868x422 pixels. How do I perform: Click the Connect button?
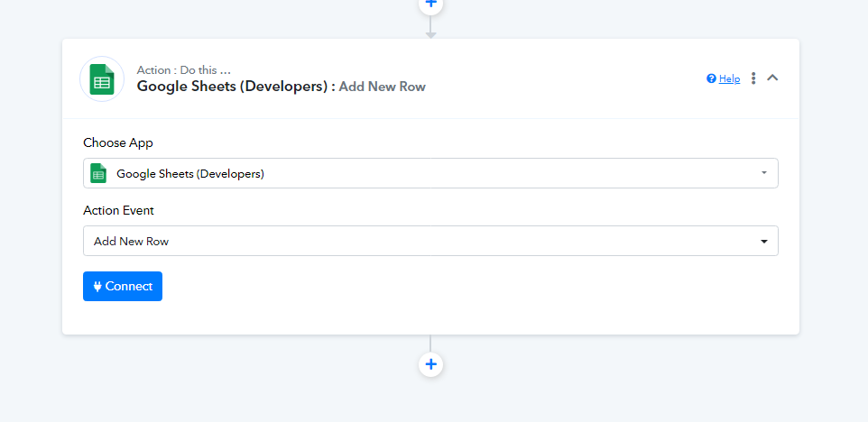tap(123, 286)
